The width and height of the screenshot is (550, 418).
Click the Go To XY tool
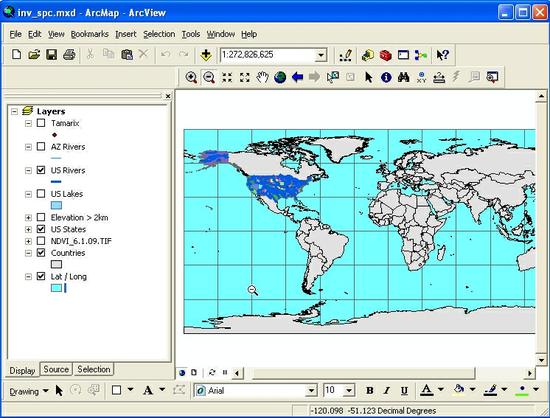pyautogui.click(x=421, y=77)
